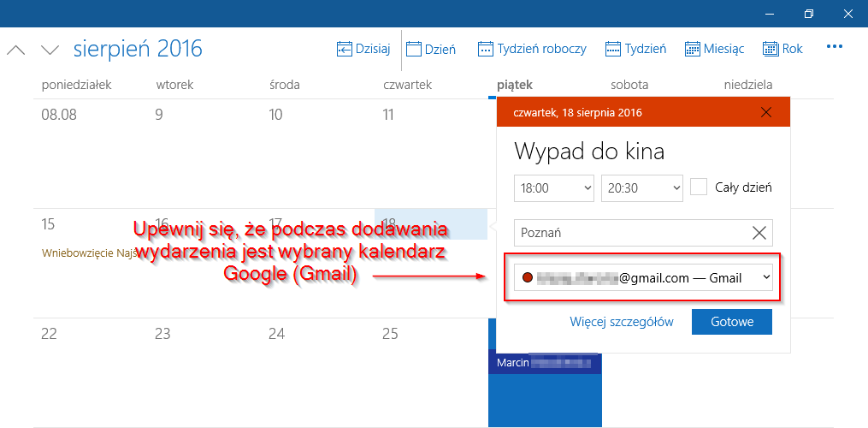The width and height of the screenshot is (868, 428).
Task: Close the new event popup
Action: [766, 112]
